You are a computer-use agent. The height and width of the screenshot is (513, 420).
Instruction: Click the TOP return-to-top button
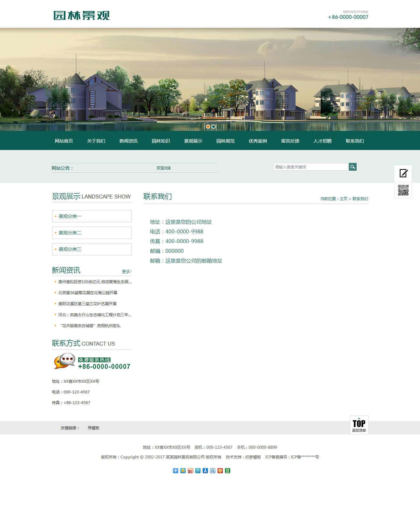[x=359, y=425]
